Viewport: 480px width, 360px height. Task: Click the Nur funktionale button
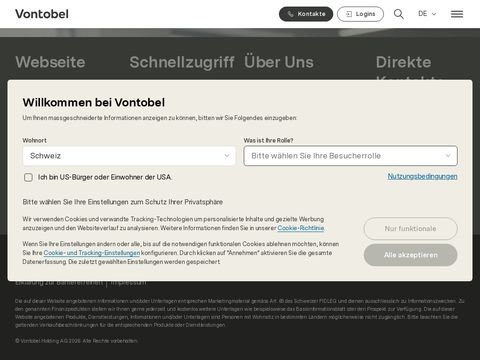(410, 229)
